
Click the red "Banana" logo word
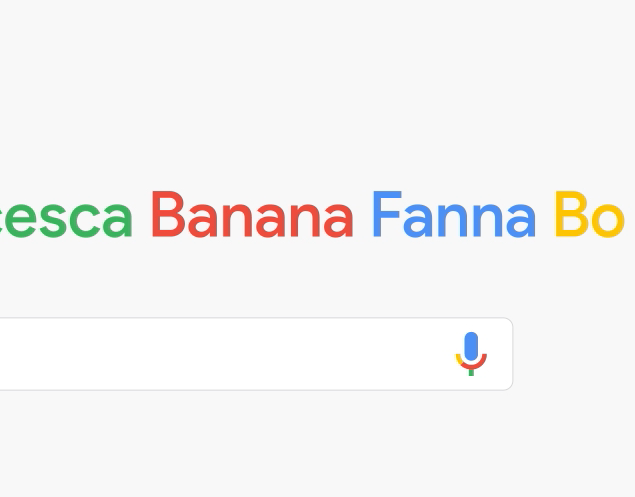(x=252, y=216)
